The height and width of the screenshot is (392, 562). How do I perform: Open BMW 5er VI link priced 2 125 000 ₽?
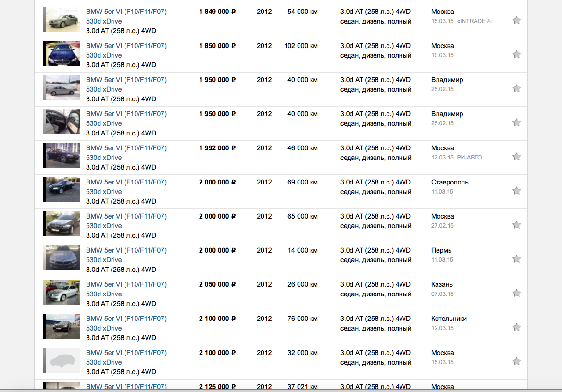[x=126, y=387]
